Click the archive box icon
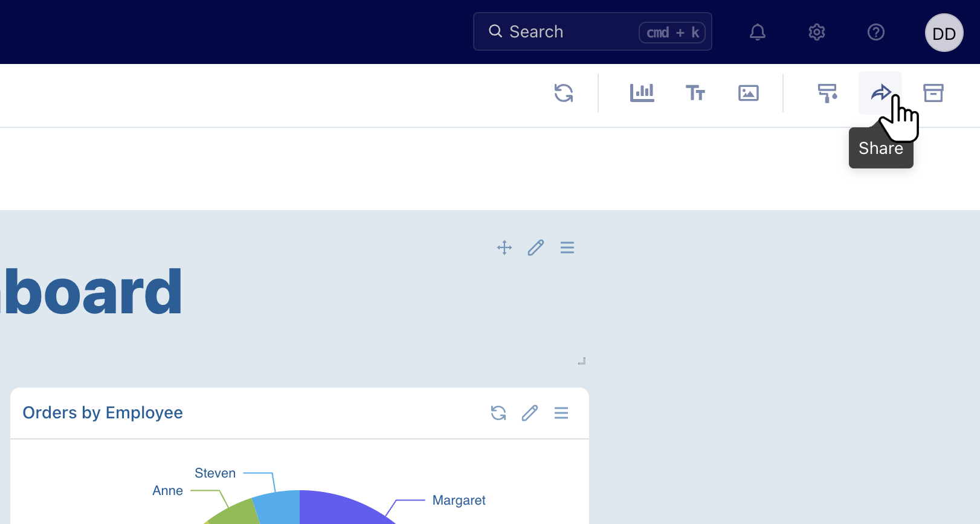 coord(933,93)
